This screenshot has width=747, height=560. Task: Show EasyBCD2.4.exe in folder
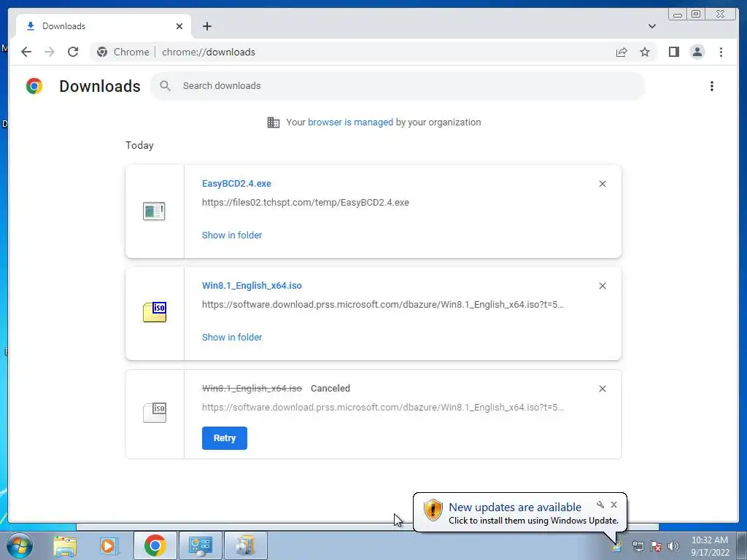coord(232,236)
